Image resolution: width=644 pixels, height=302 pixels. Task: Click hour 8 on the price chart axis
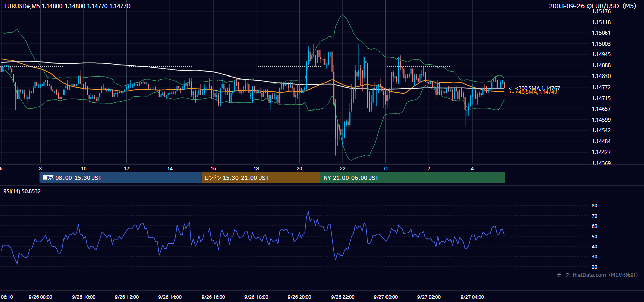[40, 168]
